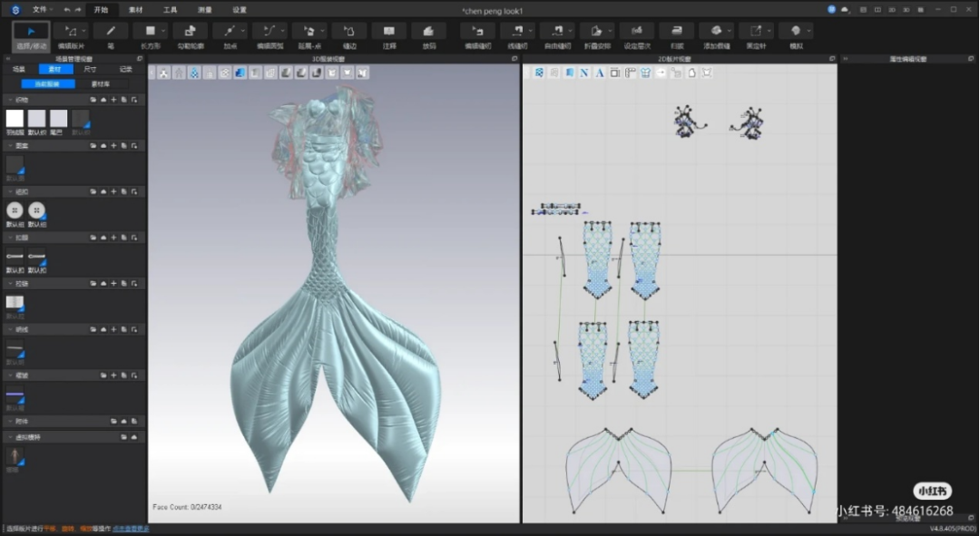Open the 工具 tools ribbon tab

pos(170,9)
